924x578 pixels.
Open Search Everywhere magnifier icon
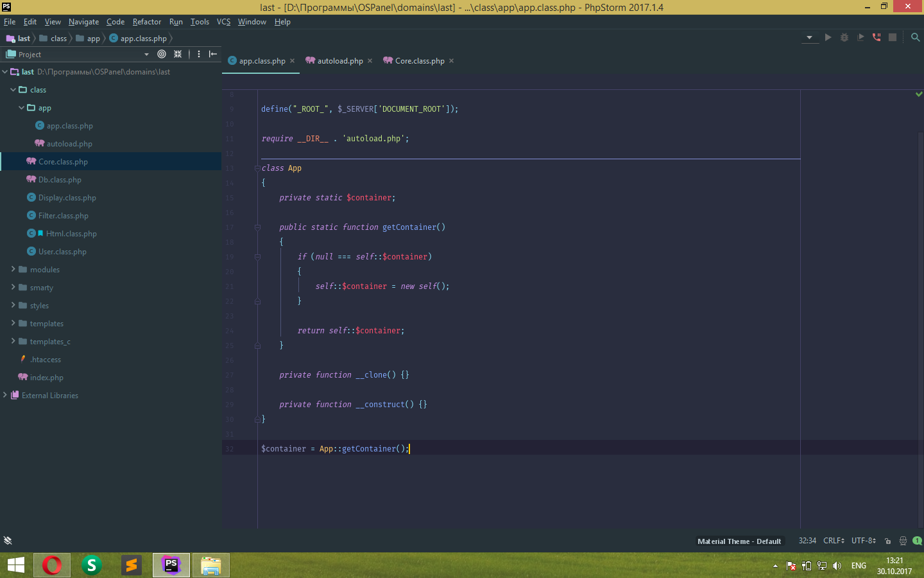916,37
